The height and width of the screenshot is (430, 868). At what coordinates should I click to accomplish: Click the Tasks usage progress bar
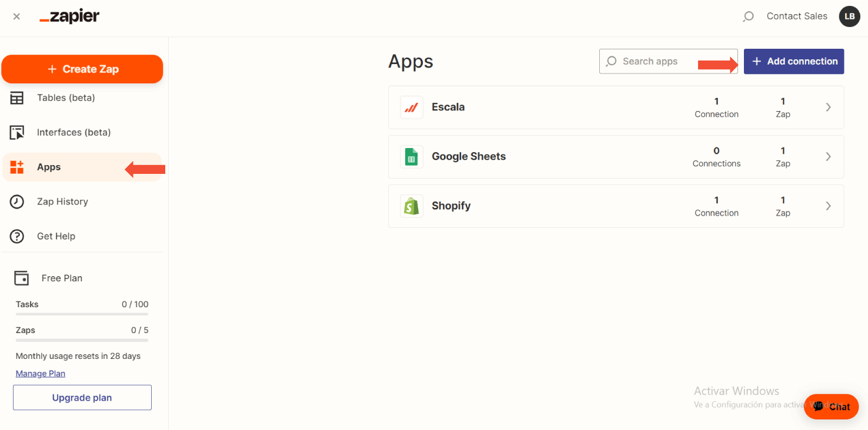82,314
